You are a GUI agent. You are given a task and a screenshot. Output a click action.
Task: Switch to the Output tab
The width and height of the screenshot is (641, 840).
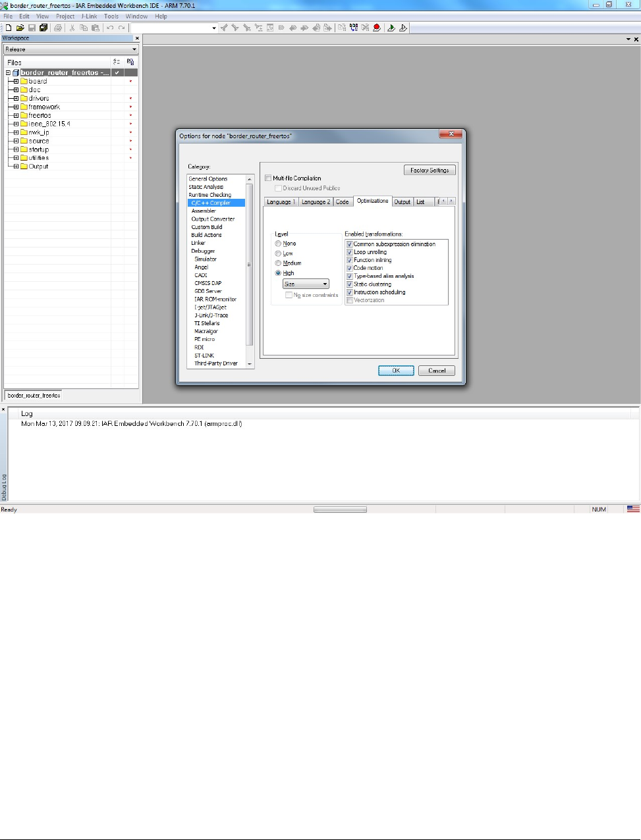[x=403, y=202]
